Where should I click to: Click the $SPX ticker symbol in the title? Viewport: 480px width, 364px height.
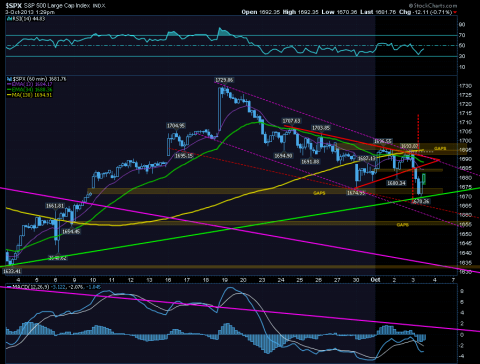click(14, 6)
